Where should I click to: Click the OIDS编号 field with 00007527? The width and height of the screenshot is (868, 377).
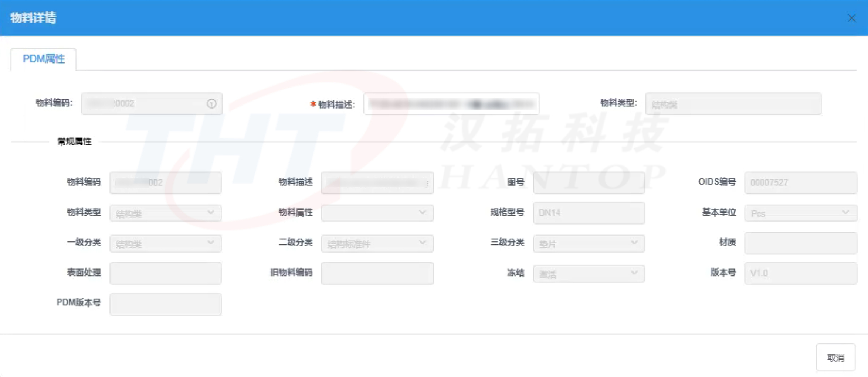click(800, 182)
